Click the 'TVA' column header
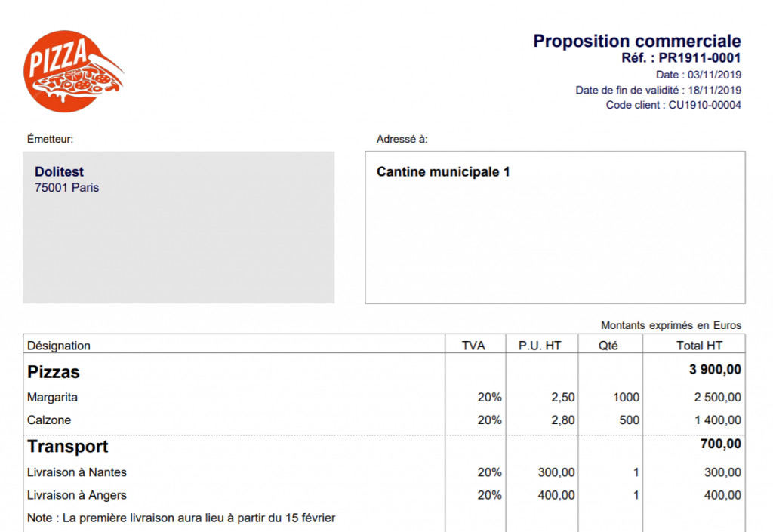The width and height of the screenshot is (773, 532). 473,346
